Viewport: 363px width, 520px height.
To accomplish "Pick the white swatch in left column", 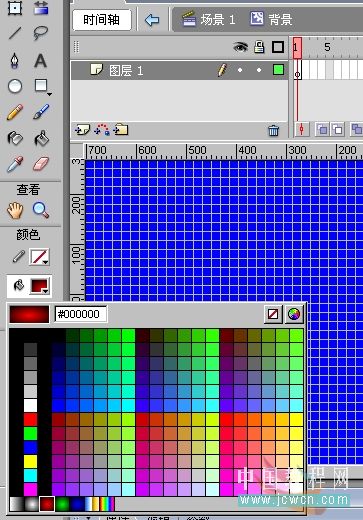I will (x=30, y=406).
